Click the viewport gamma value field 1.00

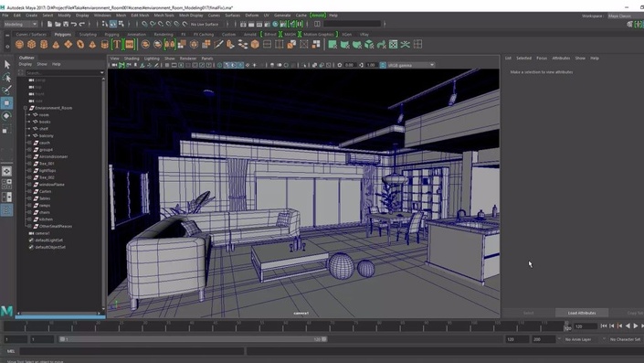[372, 65]
